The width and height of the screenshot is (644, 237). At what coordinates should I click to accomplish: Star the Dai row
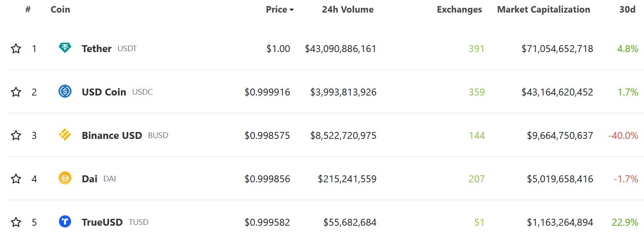coord(16,178)
